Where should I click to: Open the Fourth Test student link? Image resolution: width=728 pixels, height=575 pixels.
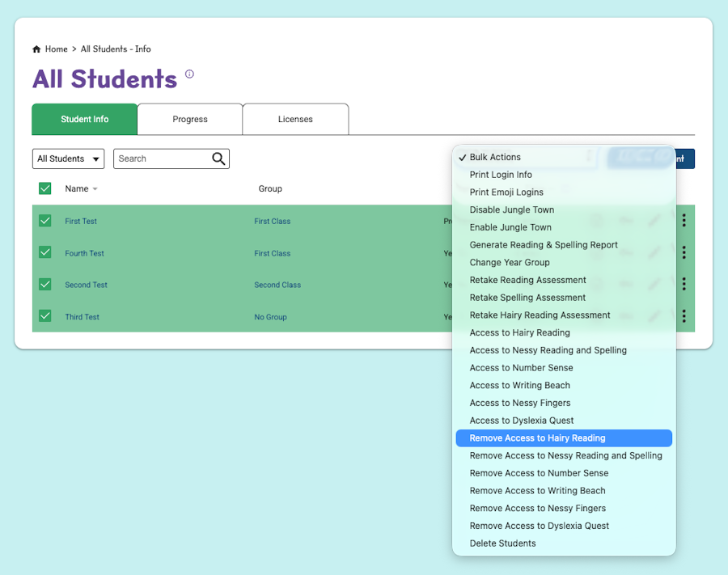point(84,253)
